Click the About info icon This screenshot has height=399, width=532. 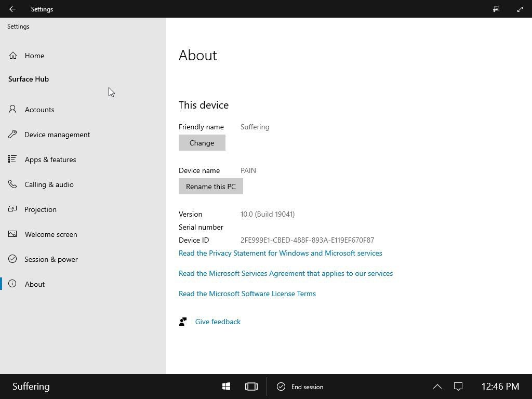12,284
